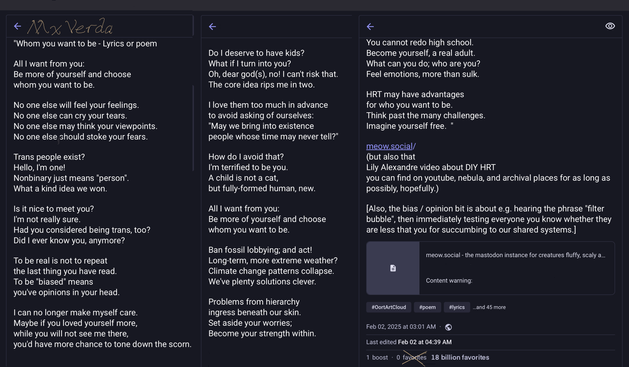Select the #poem hashtag
The height and width of the screenshot is (367, 629).
coord(427,307)
